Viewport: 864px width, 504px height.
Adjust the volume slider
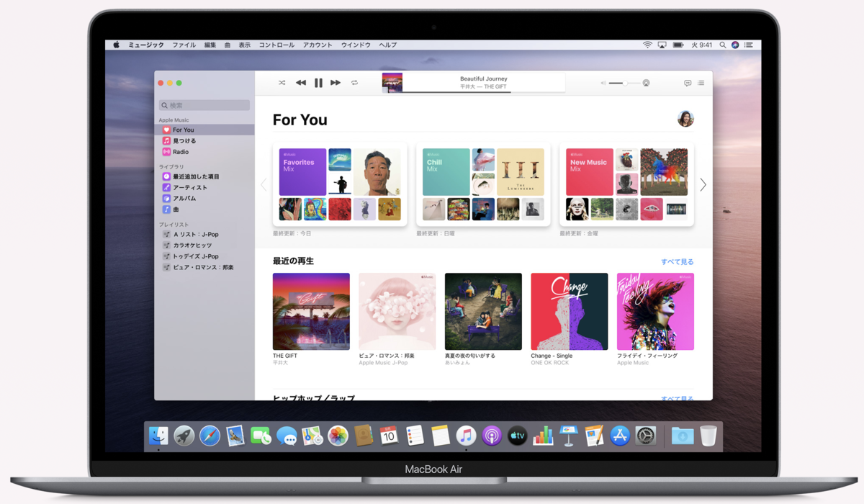(625, 83)
